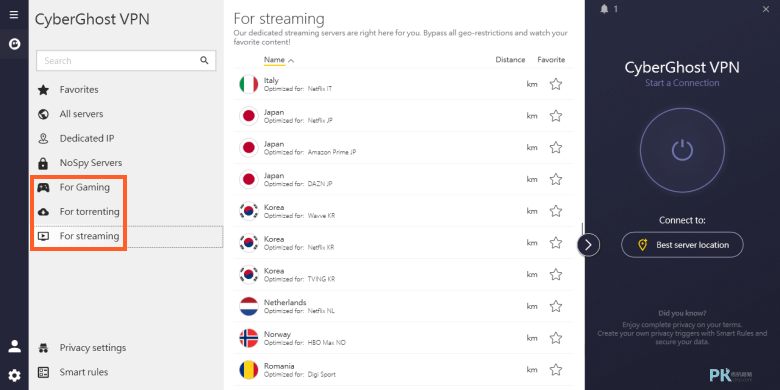Open the hamburger menu icon
This screenshot has height=390, width=780.
click(x=14, y=14)
